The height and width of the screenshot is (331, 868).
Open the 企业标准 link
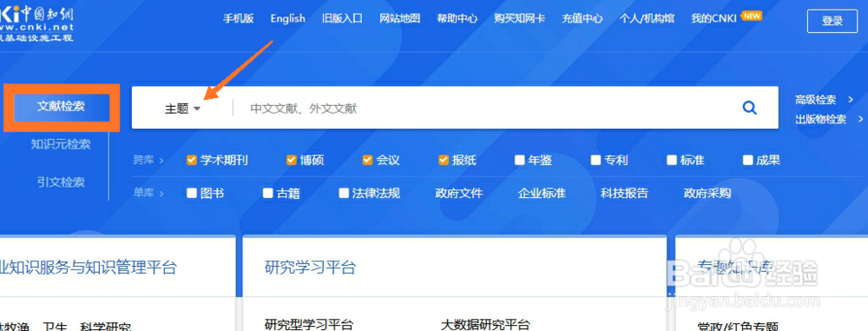point(542,193)
